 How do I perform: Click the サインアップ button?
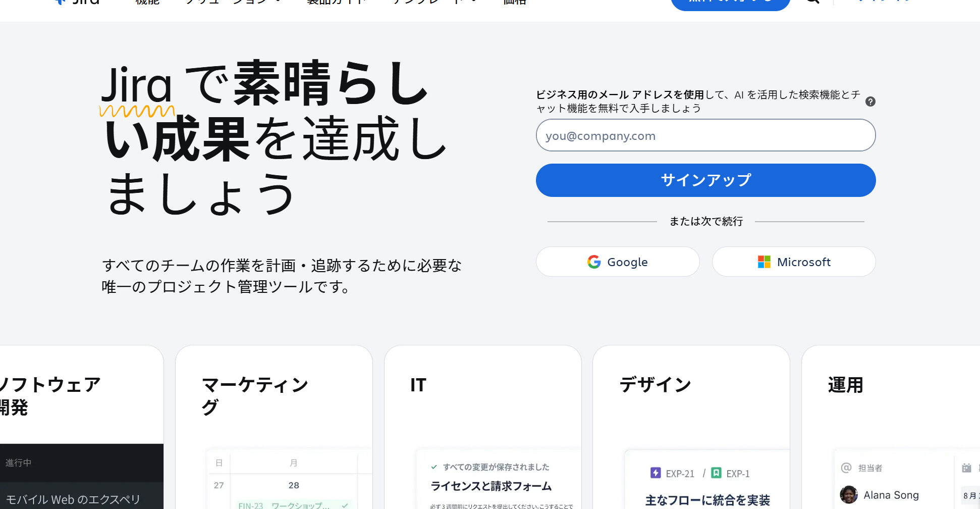(x=705, y=180)
